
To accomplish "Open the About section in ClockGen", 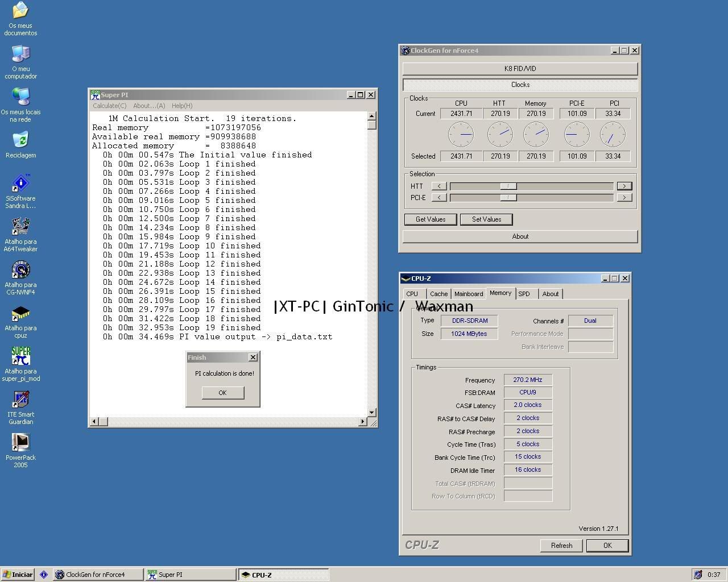I will [x=520, y=236].
